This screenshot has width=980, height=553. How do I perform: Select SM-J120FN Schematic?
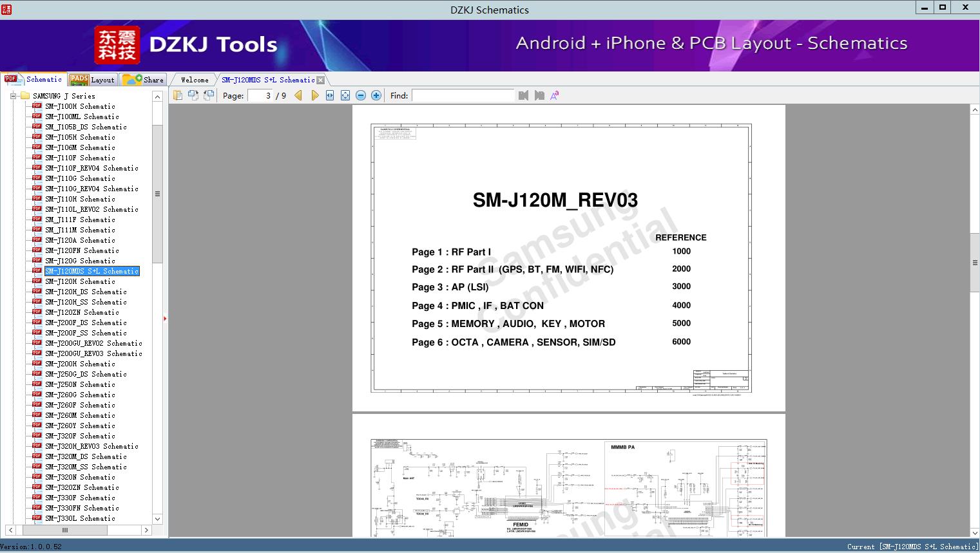point(82,250)
